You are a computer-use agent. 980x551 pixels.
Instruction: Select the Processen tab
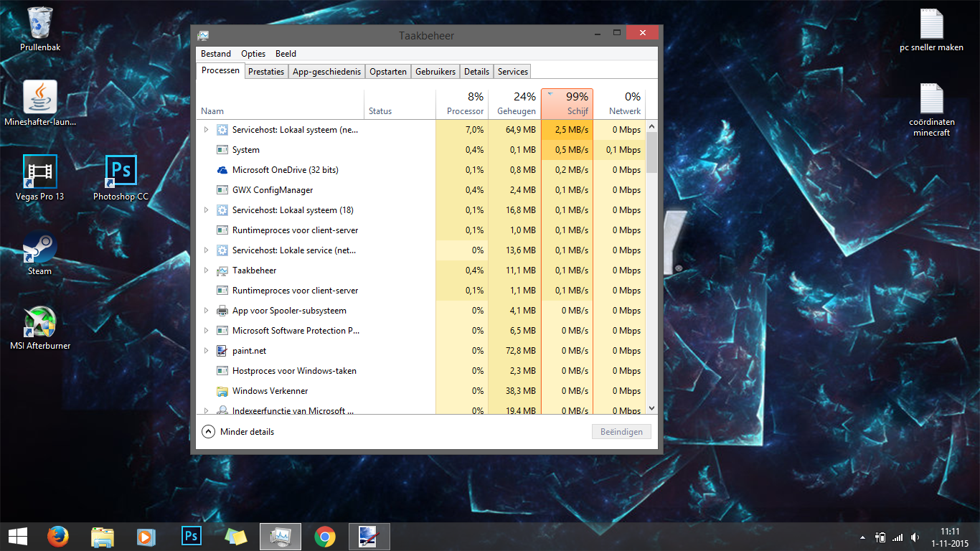point(220,70)
